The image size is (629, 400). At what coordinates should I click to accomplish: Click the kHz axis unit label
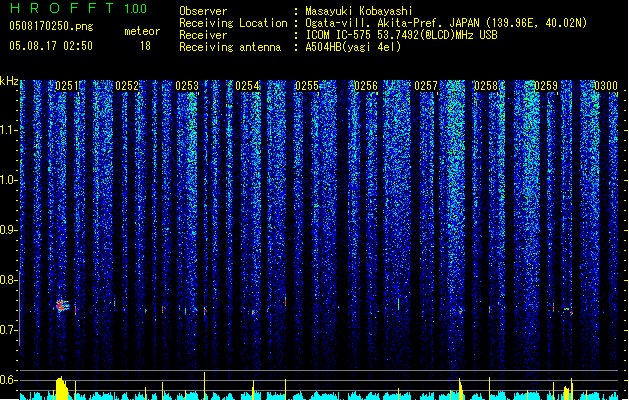tap(9, 81)
